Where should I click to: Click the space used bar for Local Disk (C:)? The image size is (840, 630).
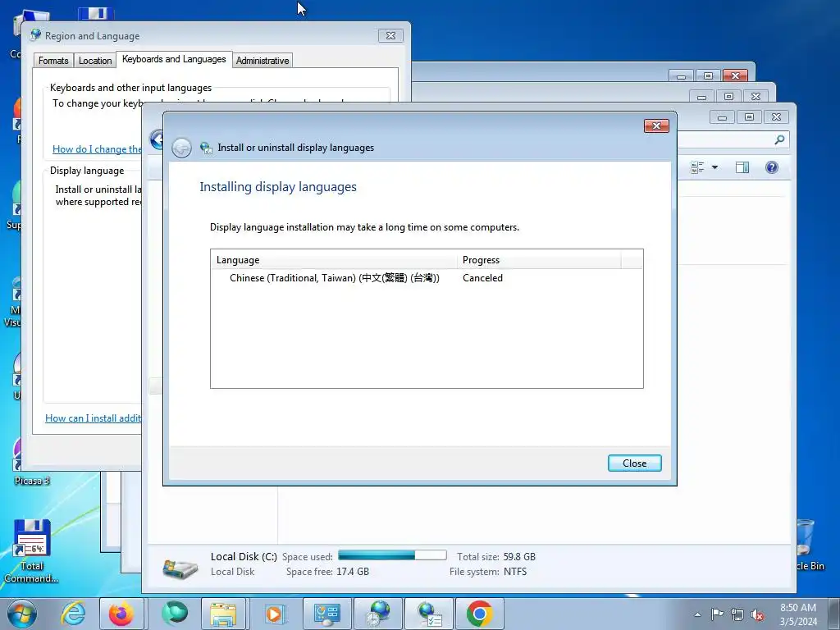coord(392,555)
